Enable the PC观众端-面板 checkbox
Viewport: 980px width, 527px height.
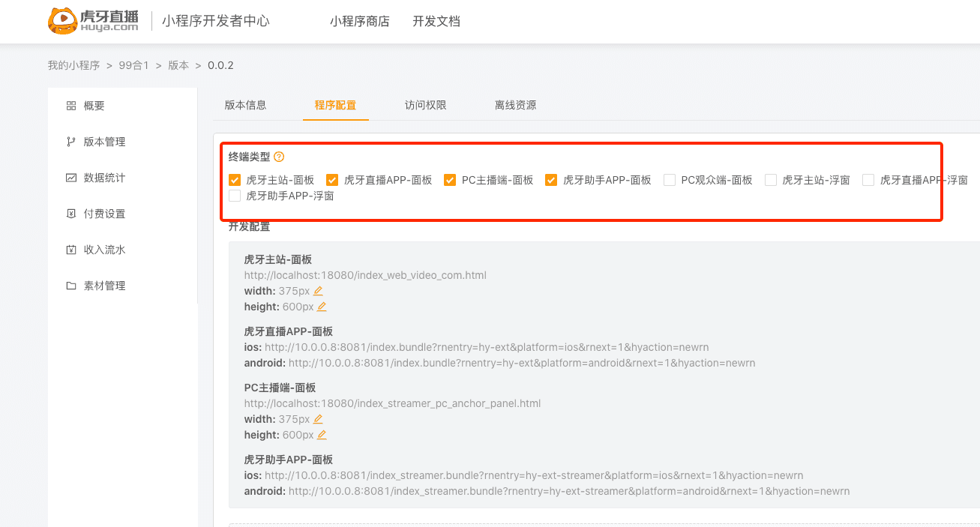point(670,180)
